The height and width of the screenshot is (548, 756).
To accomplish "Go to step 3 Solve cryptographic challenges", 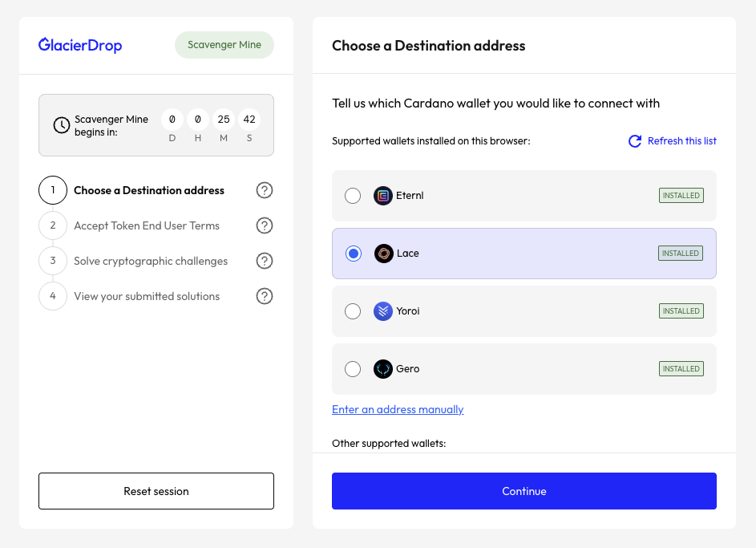I will [x=150, y=261].
